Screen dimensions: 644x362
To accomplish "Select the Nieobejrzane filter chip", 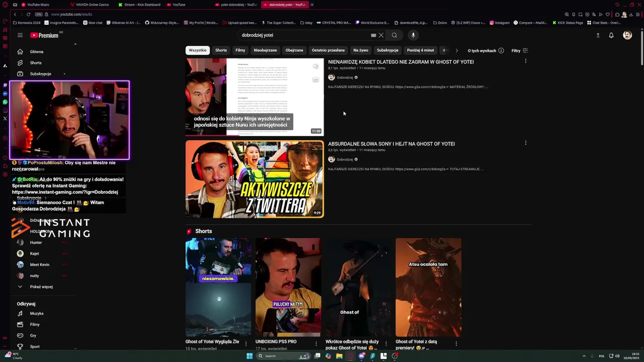I will coord(265,50).
